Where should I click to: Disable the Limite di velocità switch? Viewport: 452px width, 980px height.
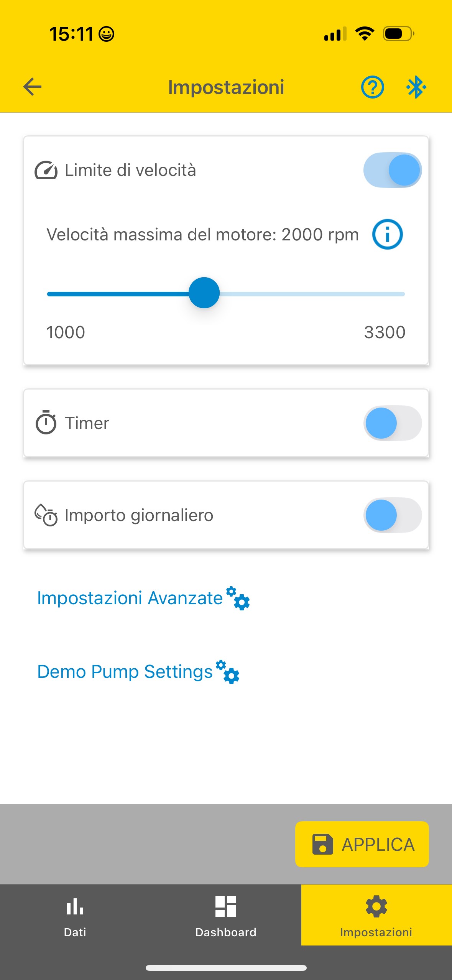(x=393, y=170)
